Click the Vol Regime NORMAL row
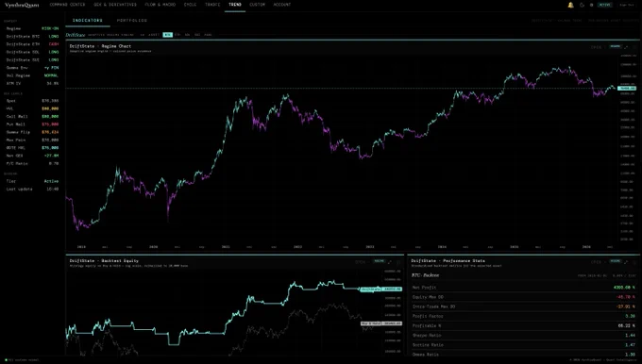 pos(32,75)
